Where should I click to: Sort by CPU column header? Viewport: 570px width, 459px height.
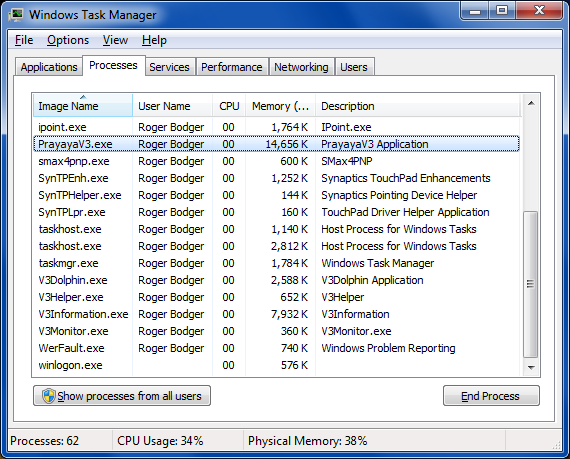point(229,106)
